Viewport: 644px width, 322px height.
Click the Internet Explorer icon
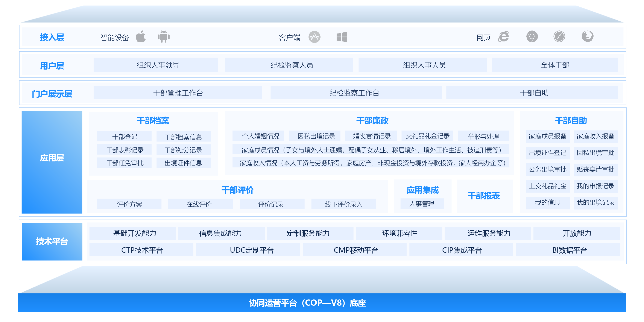(x=503, y=37)
